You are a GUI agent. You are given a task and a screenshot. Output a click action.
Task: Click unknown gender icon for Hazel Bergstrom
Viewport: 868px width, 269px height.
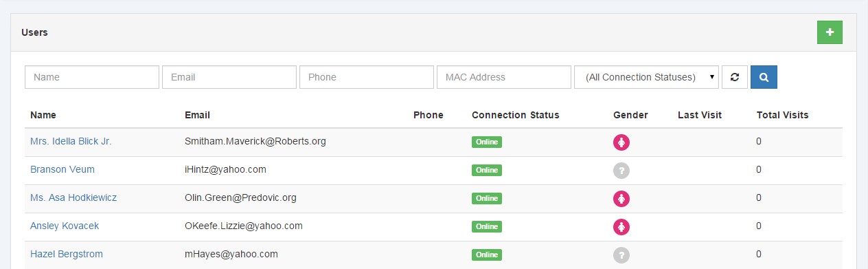[x=621, y=255]
